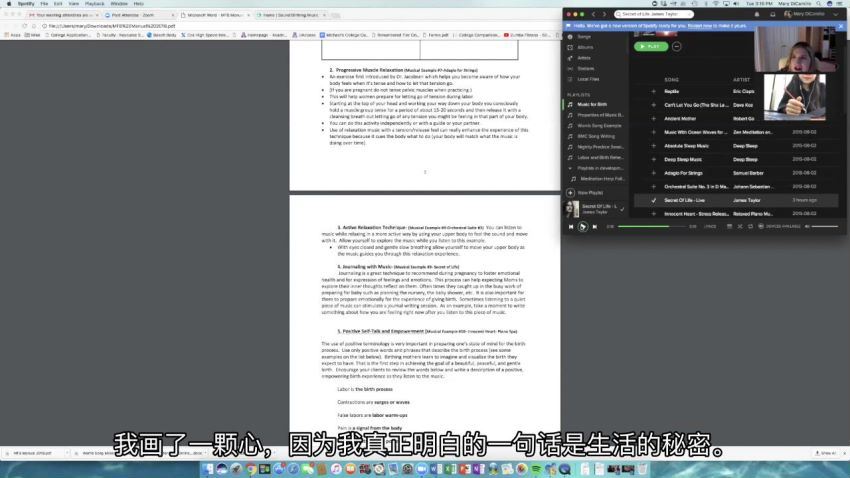
Task: Toggle shuffle in Spotify player bar
Action: click(740, 227)
